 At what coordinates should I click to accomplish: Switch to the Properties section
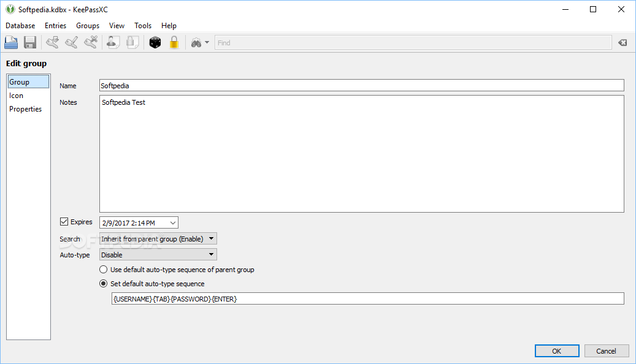pos(28,109)
